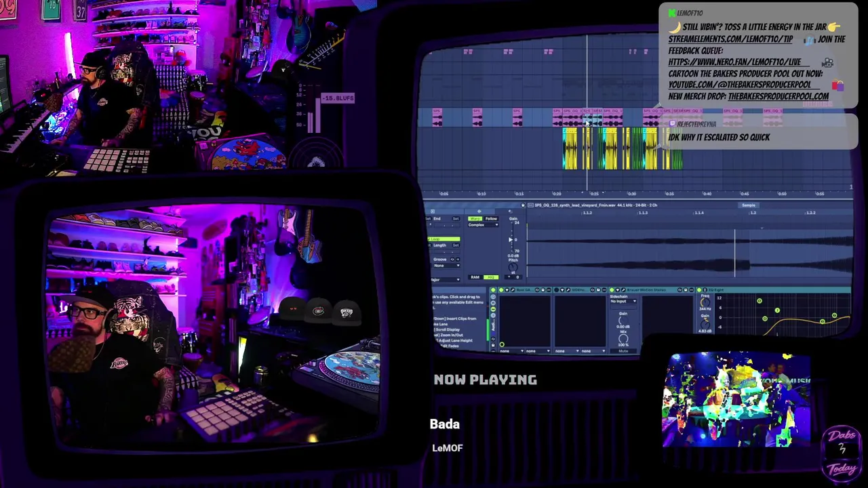Click rightmost title icon on Rool GA device
Image resolution: width=868 pixels, height=488 pixels.
[549, 290]
